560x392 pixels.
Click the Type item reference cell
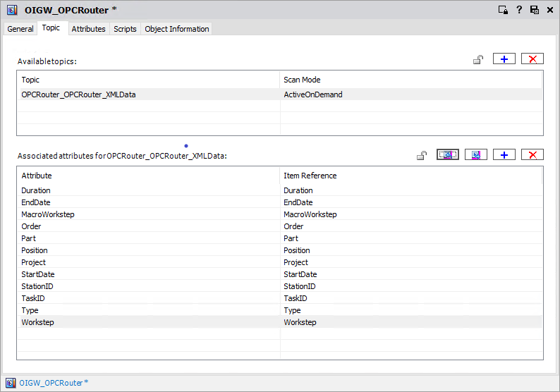click(411, 310)
